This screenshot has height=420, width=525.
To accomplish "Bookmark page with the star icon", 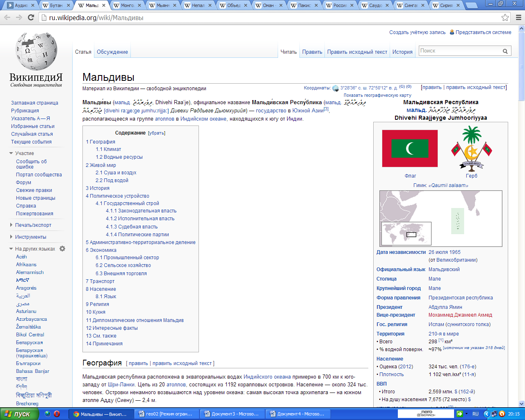I will [x=505, y=18].
